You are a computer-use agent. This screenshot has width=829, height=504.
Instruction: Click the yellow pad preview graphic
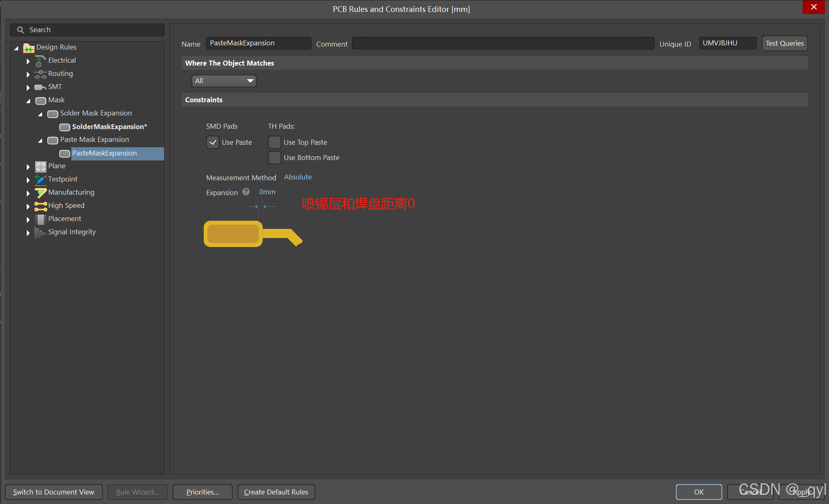233,234
